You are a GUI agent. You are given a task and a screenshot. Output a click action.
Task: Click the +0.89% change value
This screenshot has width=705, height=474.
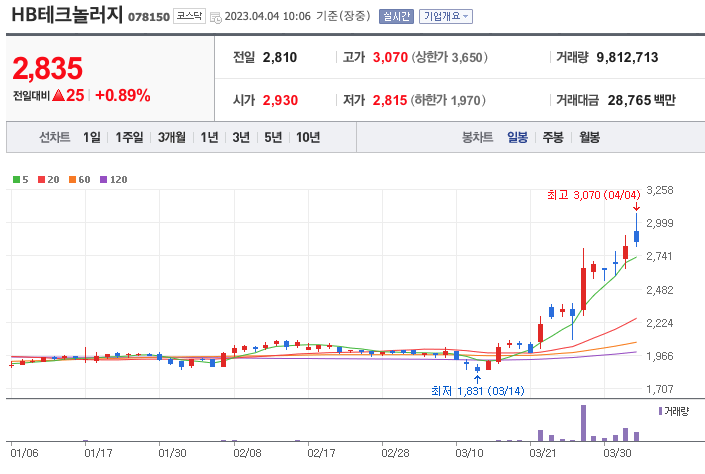123,95
